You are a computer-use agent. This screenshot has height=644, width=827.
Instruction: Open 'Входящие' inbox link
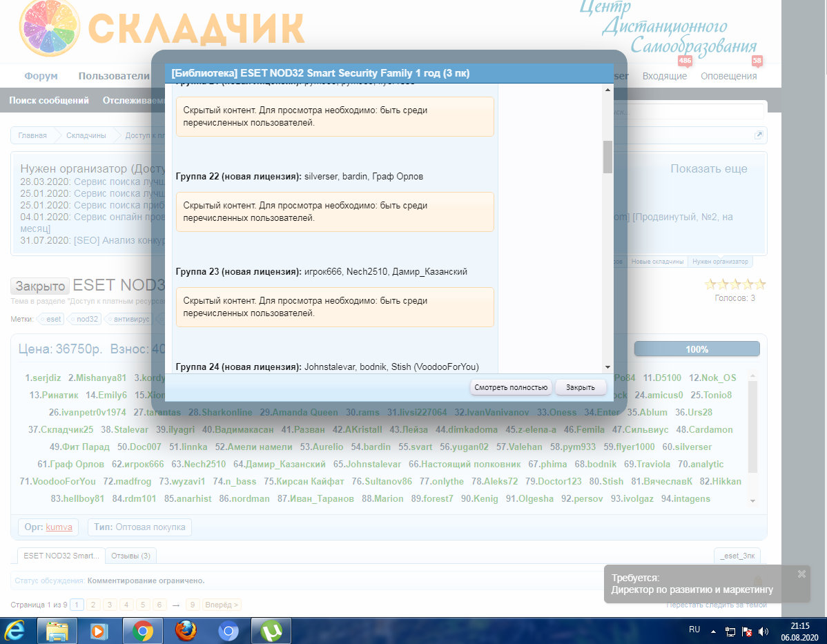point(665,76)
